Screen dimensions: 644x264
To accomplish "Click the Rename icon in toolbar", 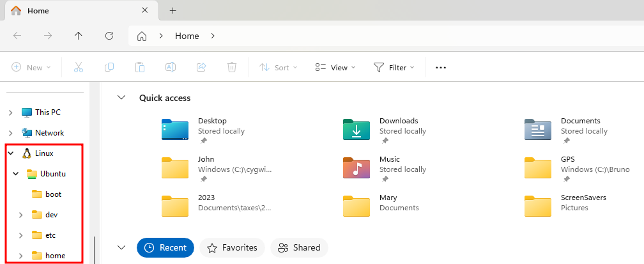I will point(171,67).
